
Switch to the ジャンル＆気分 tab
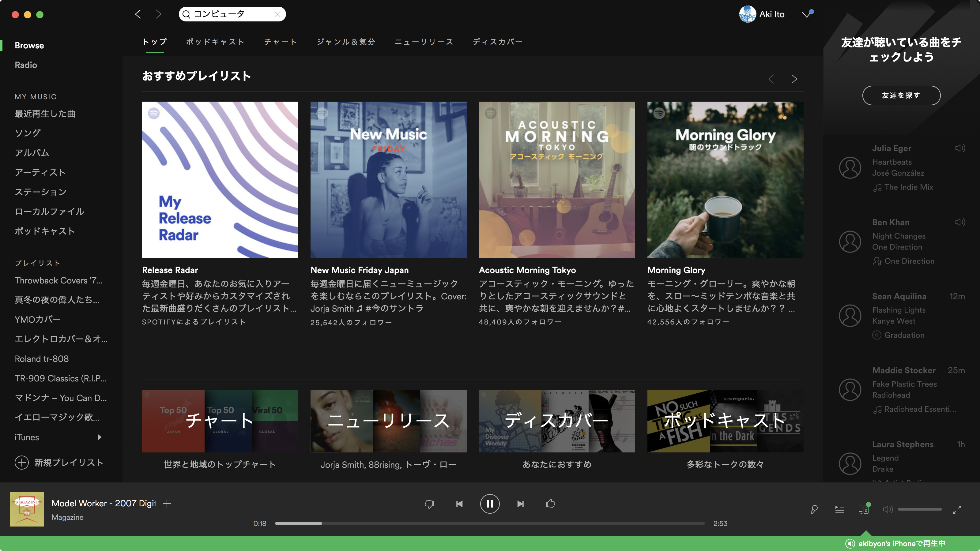click(x=346, y=42)
